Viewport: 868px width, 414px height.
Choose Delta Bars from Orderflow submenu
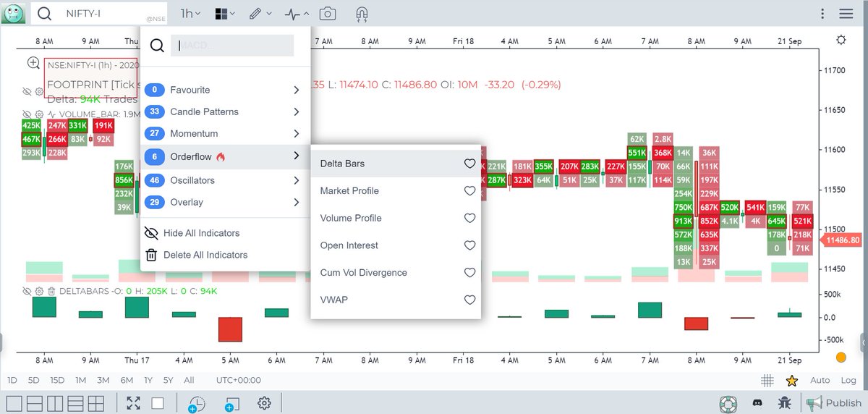[x=396, y=164]
